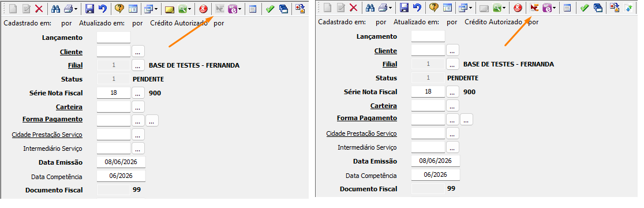644x208 pixels.
Task: Click the active red NF icon, right screenshot
Action: pos(534,8)
